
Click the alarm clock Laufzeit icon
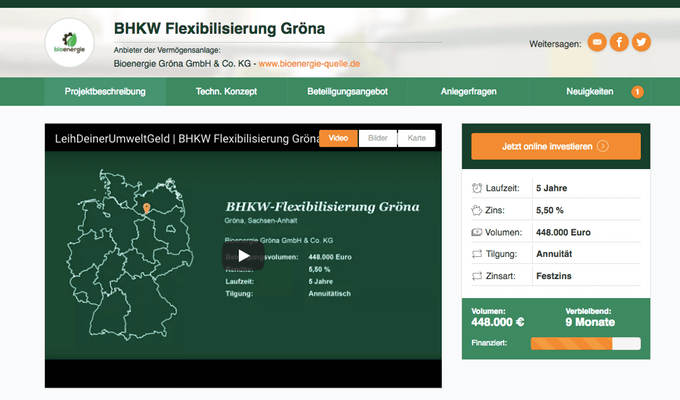click(477, 188)
